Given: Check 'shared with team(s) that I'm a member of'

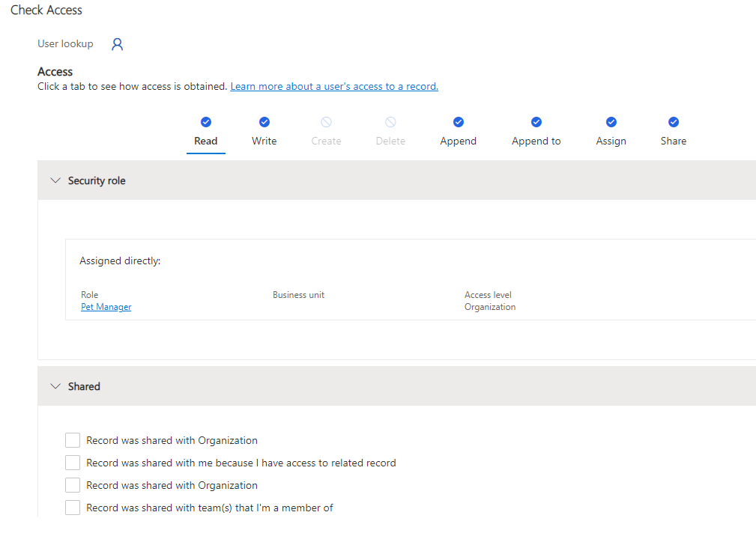Looking at the screenshot, I should click(72, 508).
